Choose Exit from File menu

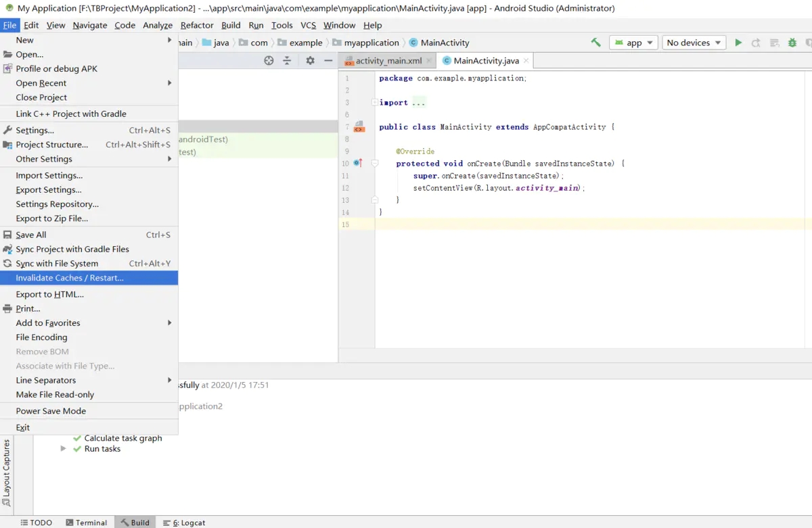pyautogui.click(x=89, y=427)
